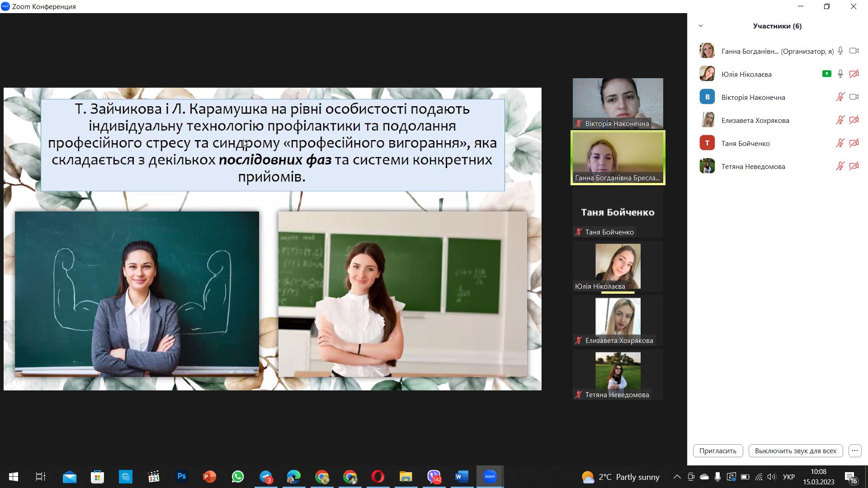Toggle microphone for Ганна Богданівна in participants list
This screenshot has height=488, width=868.
coord(840,51)
